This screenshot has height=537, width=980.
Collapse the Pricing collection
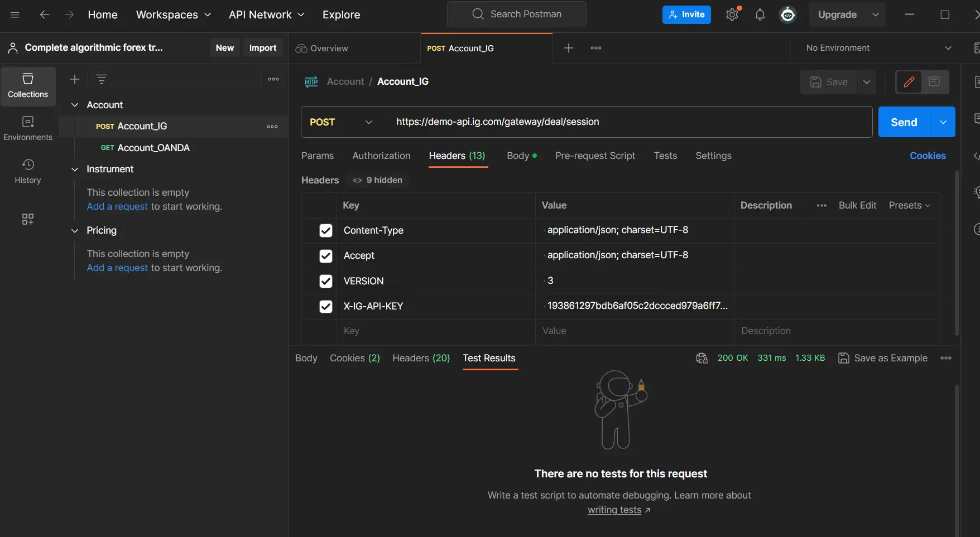[75, 230]
